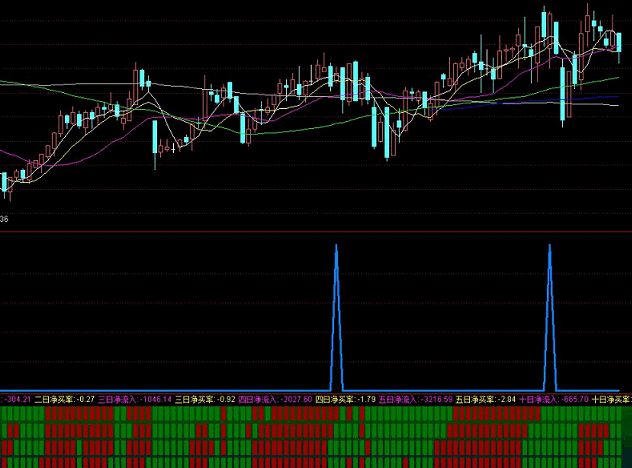
Task: Click the -1046.14 three-day inflow value
Action: click(x=156, y=398)
